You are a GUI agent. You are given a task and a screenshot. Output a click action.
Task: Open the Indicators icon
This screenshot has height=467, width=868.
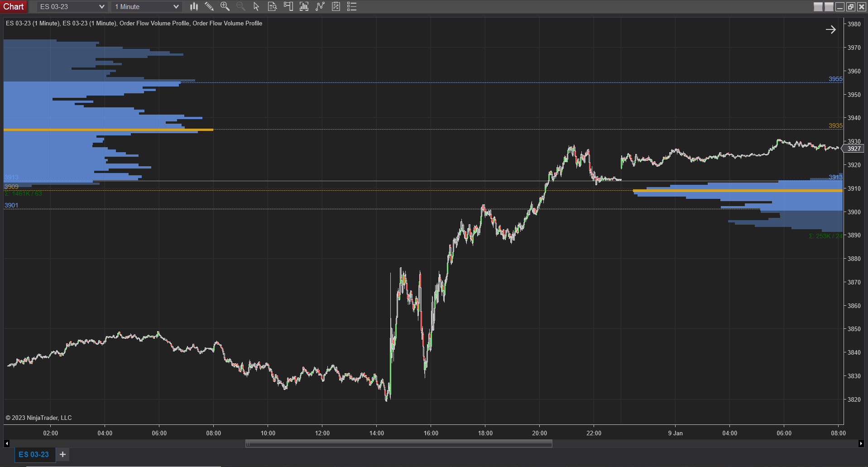click(x=320, y=6)
